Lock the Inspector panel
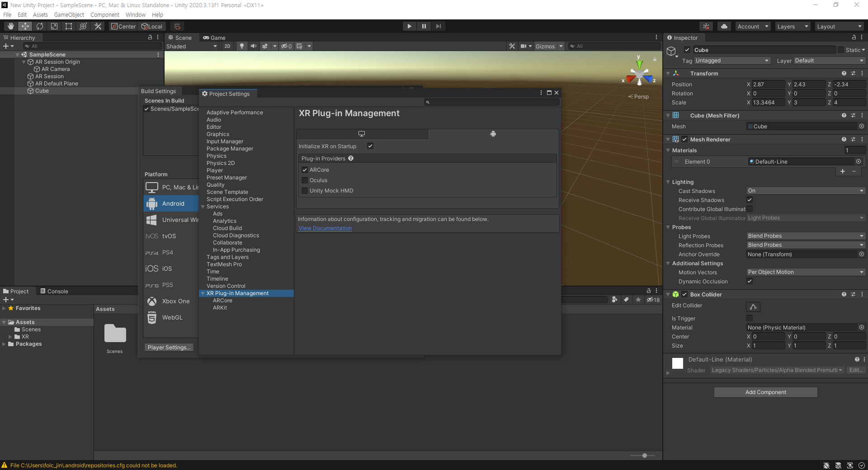Viewport: 868px width, 470px height. click(x=854, y=38)
